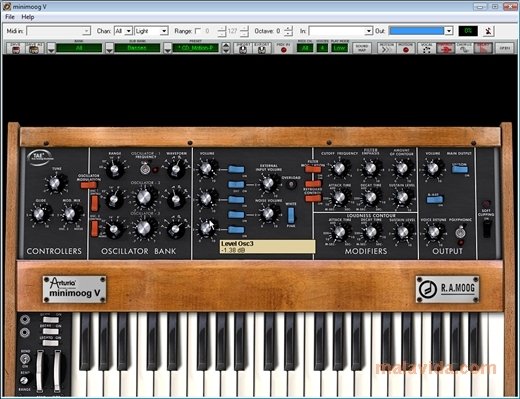
Task: Click the Voice Detune knob
Action: point(433,231)
